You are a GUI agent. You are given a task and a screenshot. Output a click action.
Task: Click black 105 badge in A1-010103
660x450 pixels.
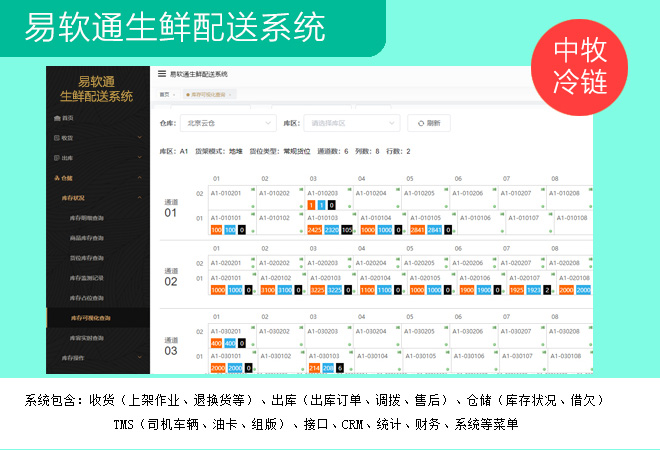[347, 230]
